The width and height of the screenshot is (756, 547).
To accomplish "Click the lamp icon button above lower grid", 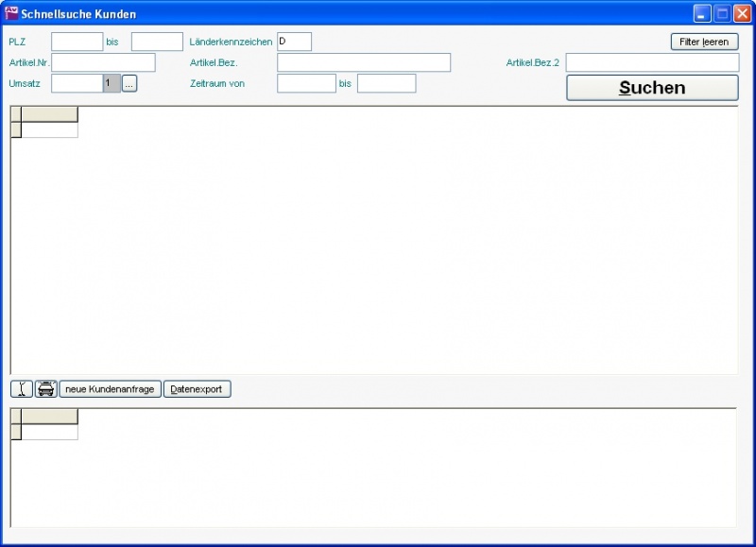I will 22,389.
